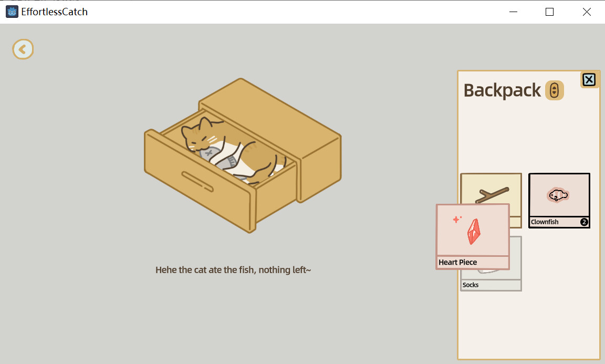The image size is (605, 364).
Task: Click the Clownfish name label
Action: coord(545,222)
